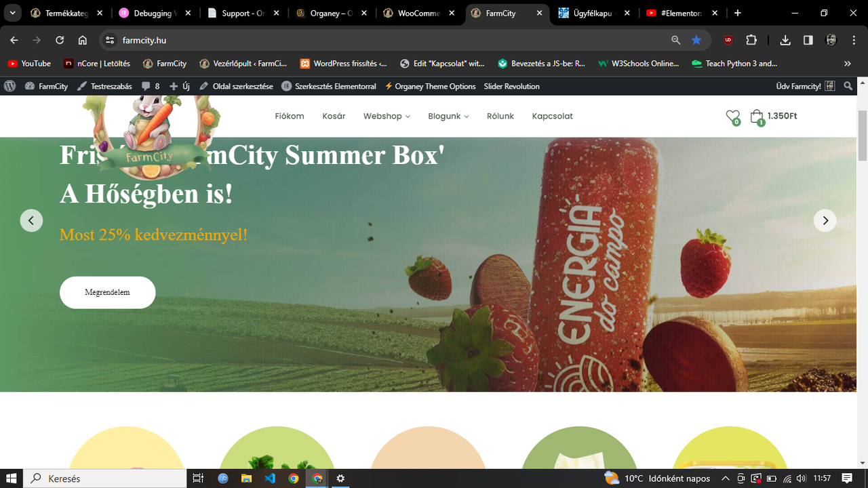
Task: Click the page vertical scrollbar thumb
Action: (863, 136)
